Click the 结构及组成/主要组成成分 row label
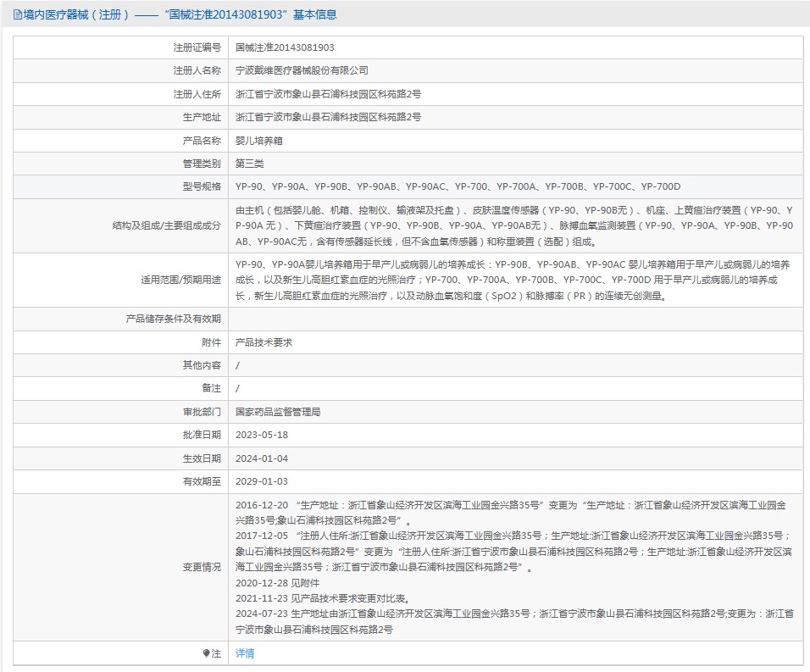 click(166, 225)
